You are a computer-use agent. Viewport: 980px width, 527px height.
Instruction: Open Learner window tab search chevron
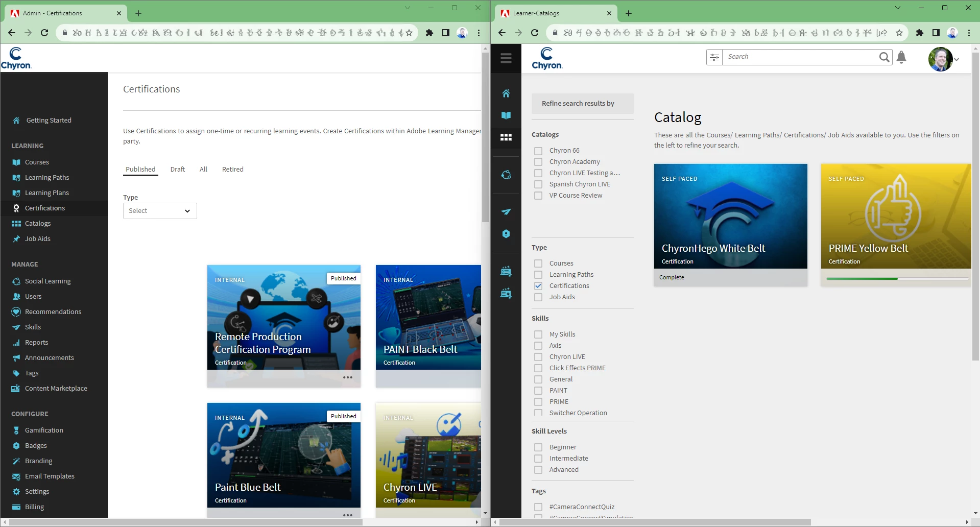pos(897,8)
